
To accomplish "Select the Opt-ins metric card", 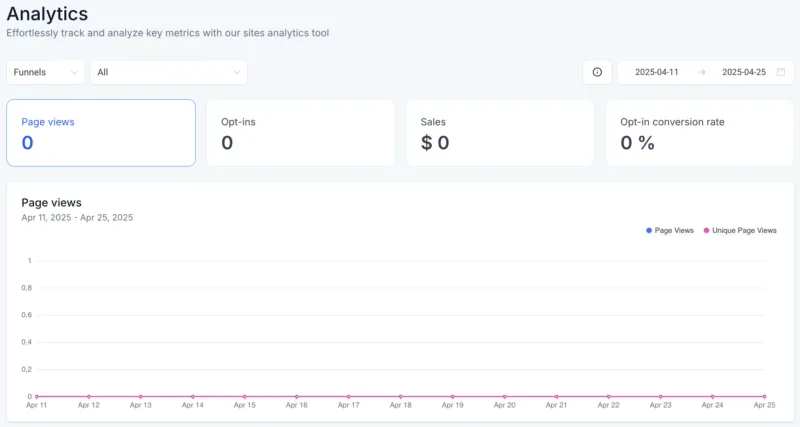I will tap(300, 132).
